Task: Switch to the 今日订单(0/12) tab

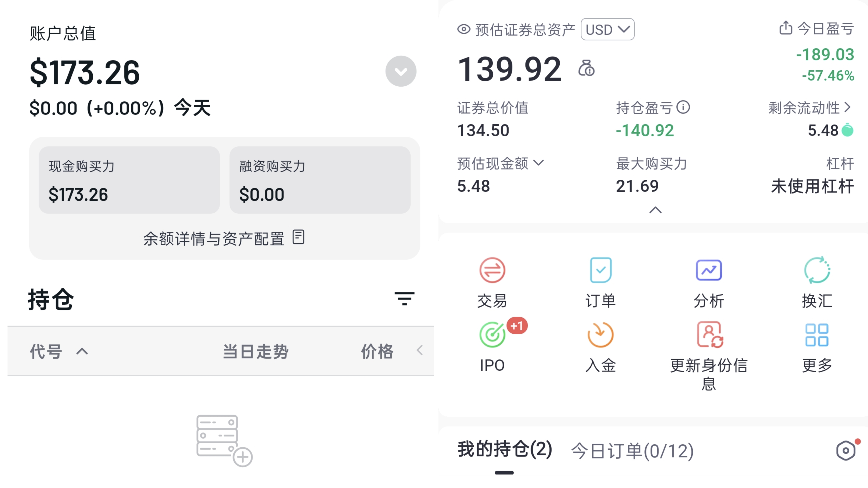Action: point(633,451)
